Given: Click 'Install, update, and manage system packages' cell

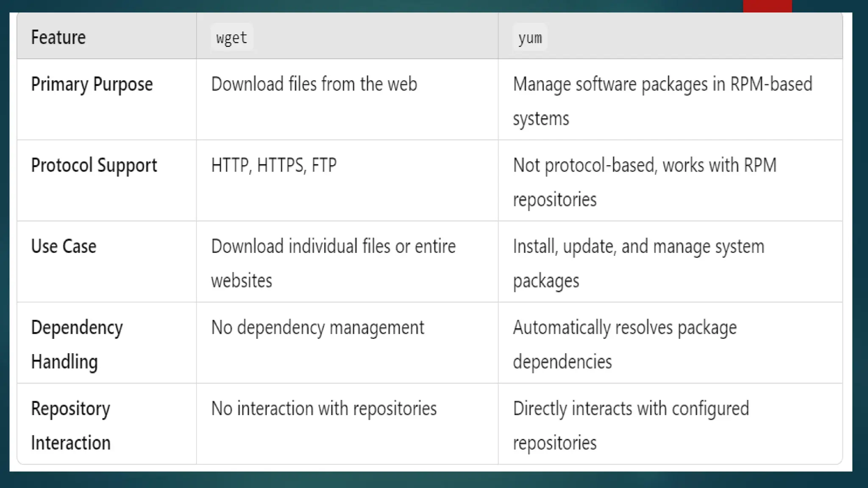Looking at the screenshot, I should [638, 247].
